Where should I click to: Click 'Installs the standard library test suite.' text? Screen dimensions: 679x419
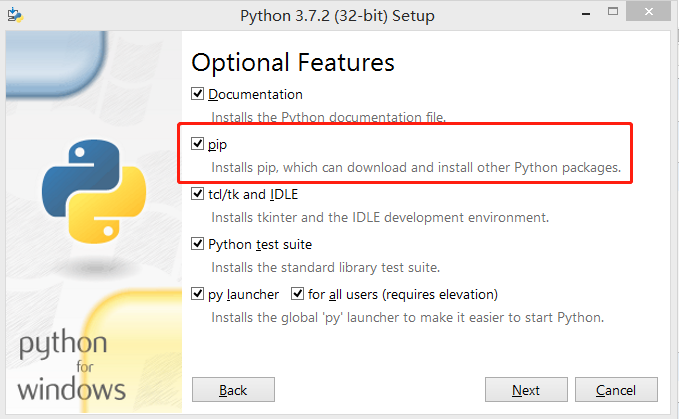click(x=326, y=268)
